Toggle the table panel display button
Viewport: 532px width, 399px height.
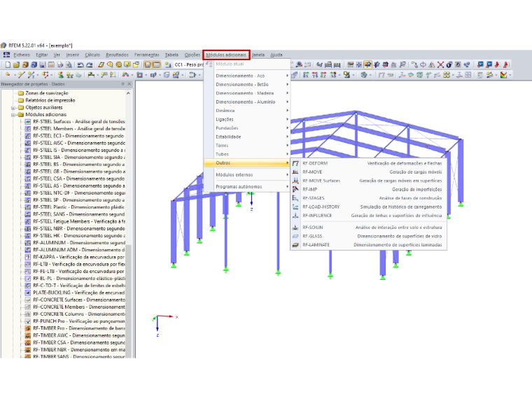pos(156,64)
